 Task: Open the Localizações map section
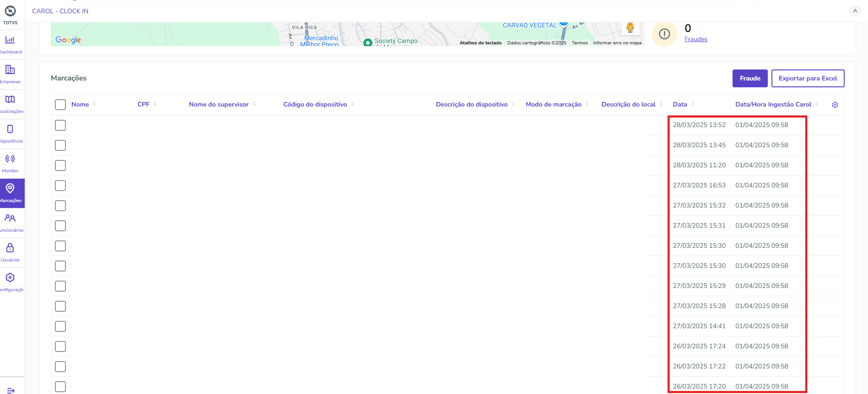[x=10, y=104]
